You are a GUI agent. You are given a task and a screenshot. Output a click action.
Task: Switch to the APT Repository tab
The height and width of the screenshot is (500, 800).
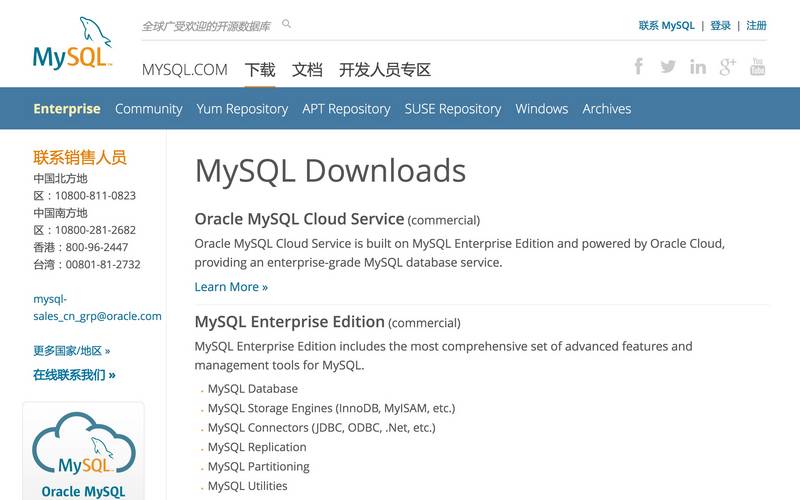(x=346, y=109)
